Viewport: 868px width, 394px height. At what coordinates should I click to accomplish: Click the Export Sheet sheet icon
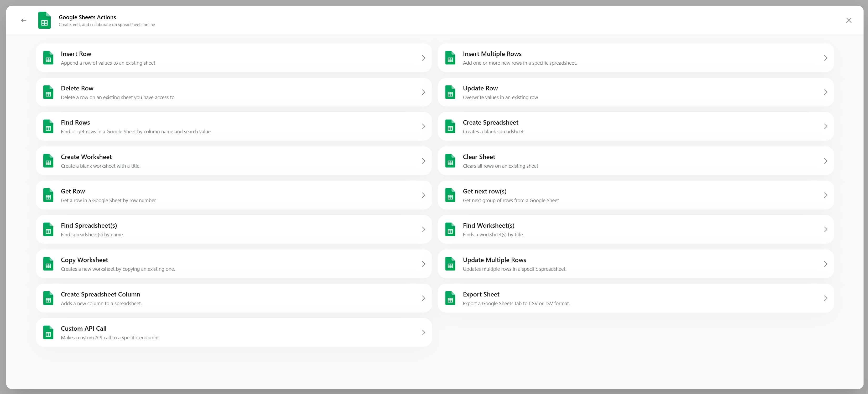(x=450, y=298)
